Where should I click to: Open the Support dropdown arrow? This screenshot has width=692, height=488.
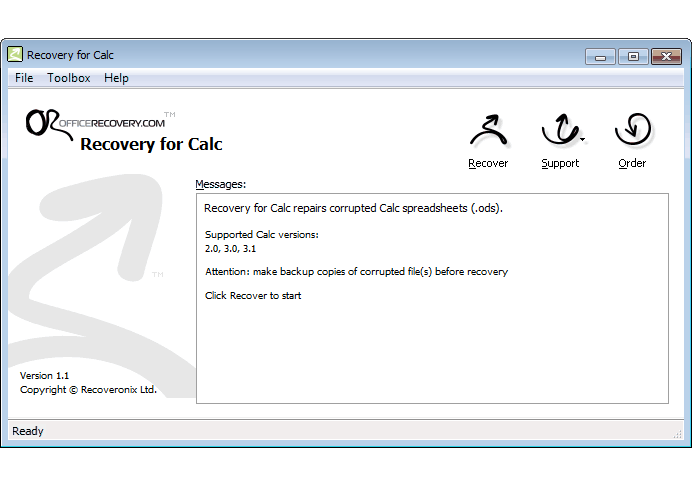click(583, 139)
